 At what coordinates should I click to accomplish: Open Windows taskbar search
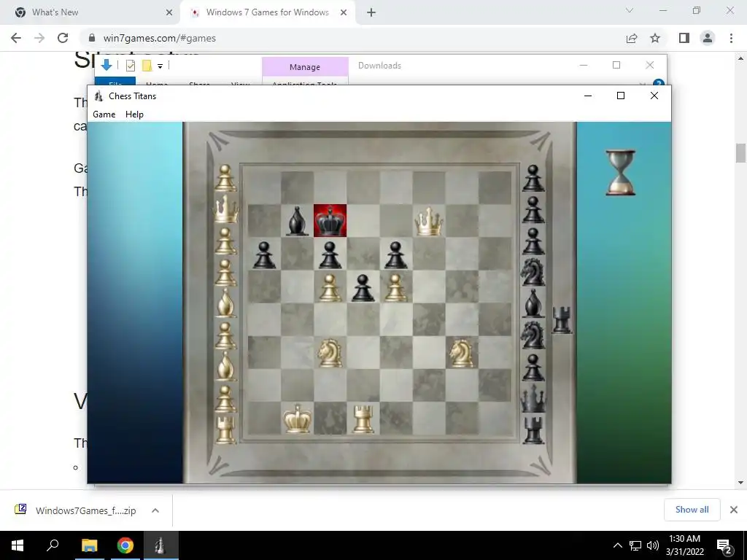[x=53, y=545]
